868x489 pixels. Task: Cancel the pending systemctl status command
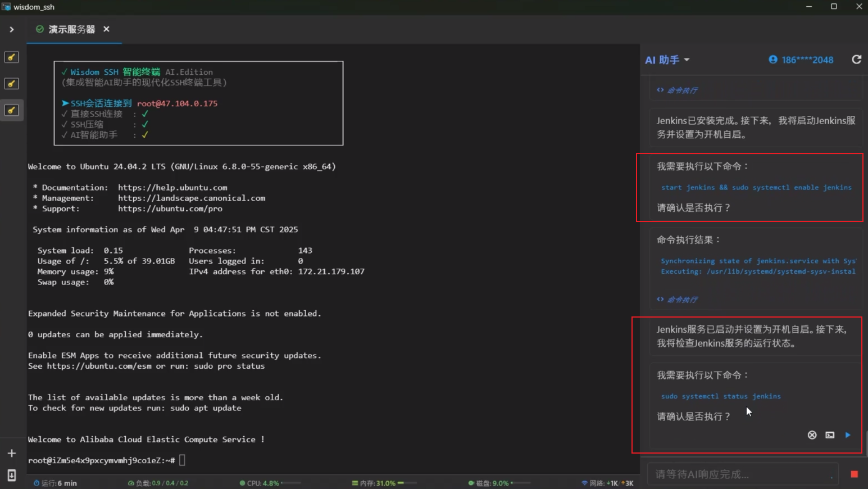pyautogui.click(x=812, y=435)
